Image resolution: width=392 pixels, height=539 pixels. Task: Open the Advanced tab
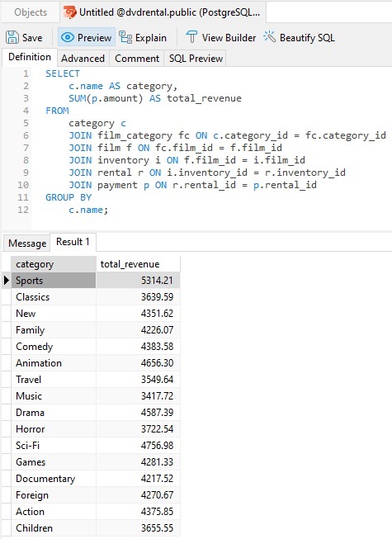pyautogui.click(x=83, y=58)
